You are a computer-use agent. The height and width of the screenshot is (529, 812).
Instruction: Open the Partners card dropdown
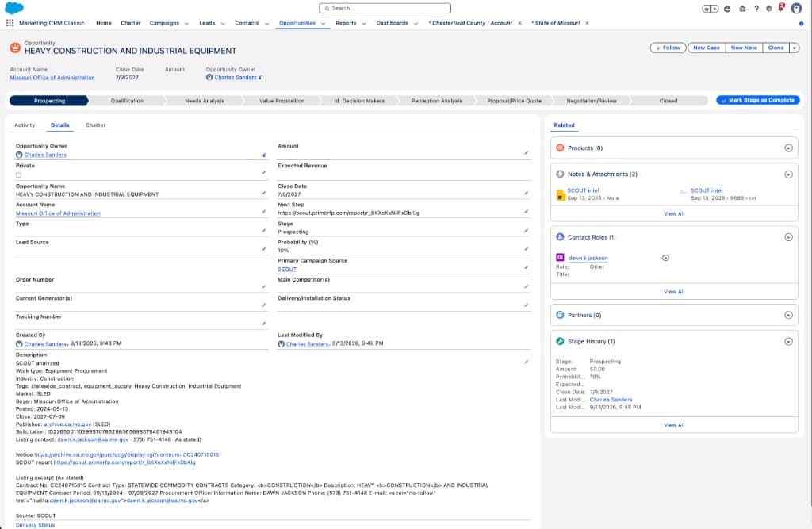click(788, 316)
